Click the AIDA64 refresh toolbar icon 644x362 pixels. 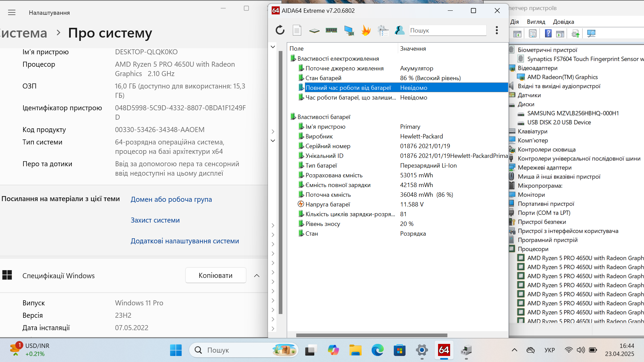[x=280, y=31]
